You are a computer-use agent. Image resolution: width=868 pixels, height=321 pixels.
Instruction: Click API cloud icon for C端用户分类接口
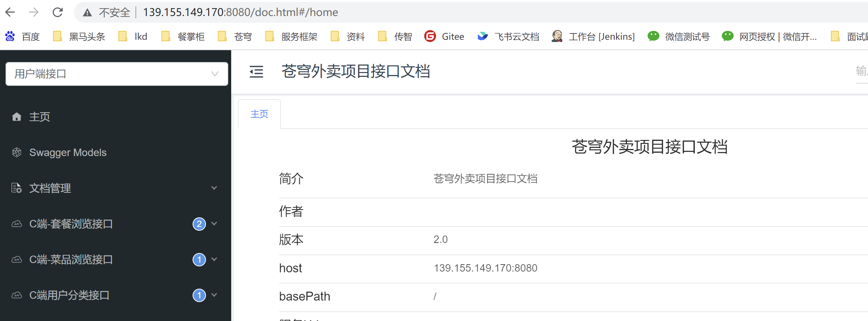pyautogui.click(x=17, y=295)
